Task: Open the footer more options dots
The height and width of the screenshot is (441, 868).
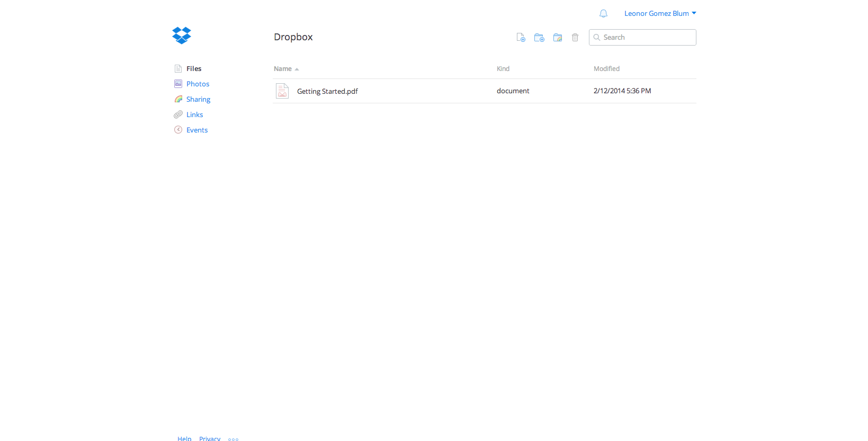Action: coord(234,439)
